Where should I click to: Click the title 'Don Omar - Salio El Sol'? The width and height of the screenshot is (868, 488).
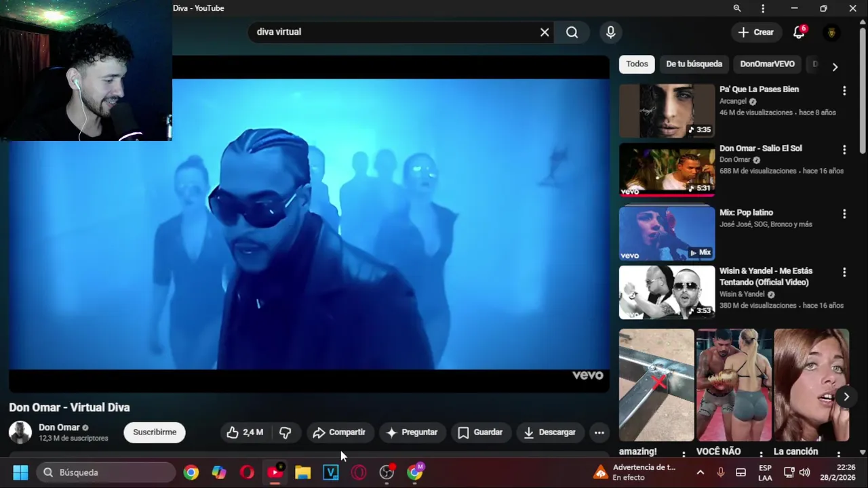click(760, 148)
